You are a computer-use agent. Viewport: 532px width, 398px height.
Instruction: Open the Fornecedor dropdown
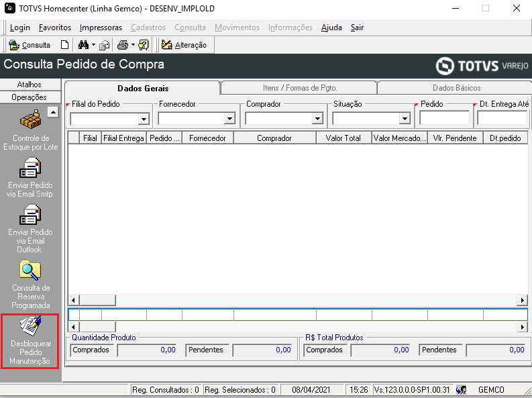point(229,118)
